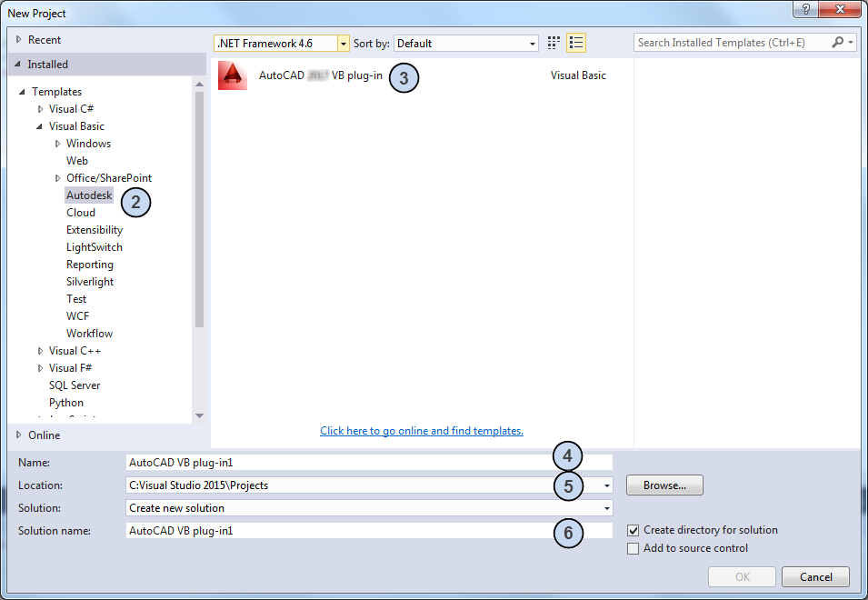Select the Test category
Viewport: 868px width, 600px height.
(x=76, y=299)
